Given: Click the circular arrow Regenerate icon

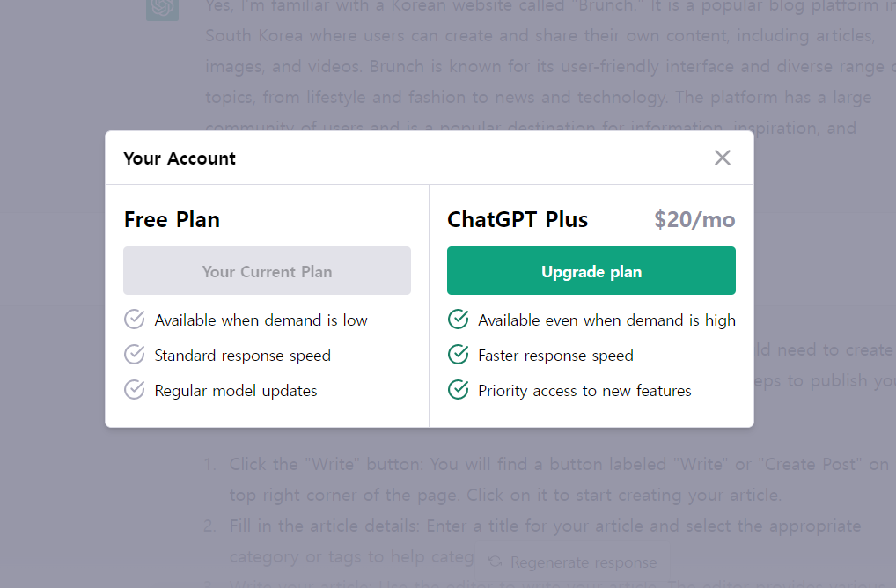Looking at the screenshot, I should (496, 562).
